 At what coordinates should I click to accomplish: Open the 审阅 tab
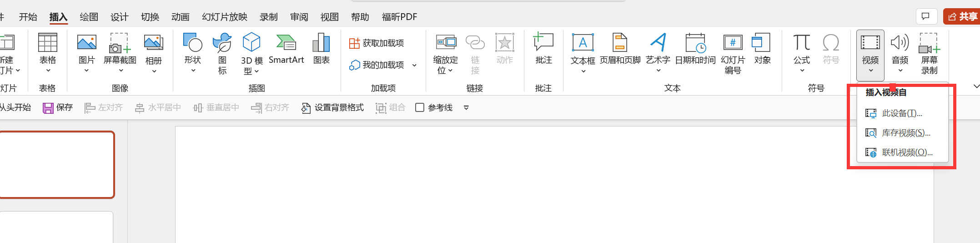(299, 17)
